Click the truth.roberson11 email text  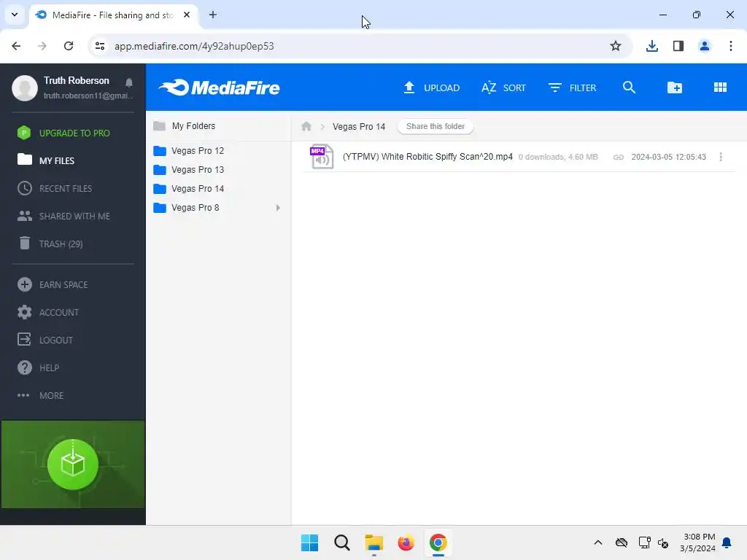pyautogui.click(x=88, y=96)
